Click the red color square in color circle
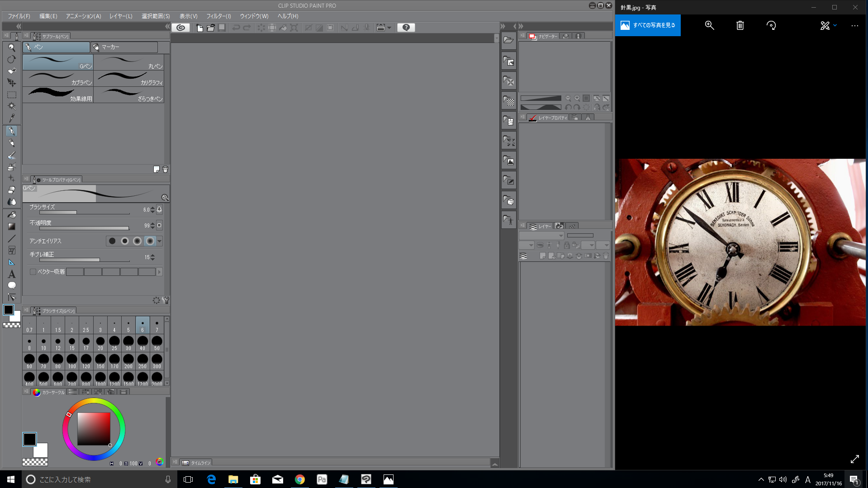Viewport: 868px width, 488px height. click(94, 429)
